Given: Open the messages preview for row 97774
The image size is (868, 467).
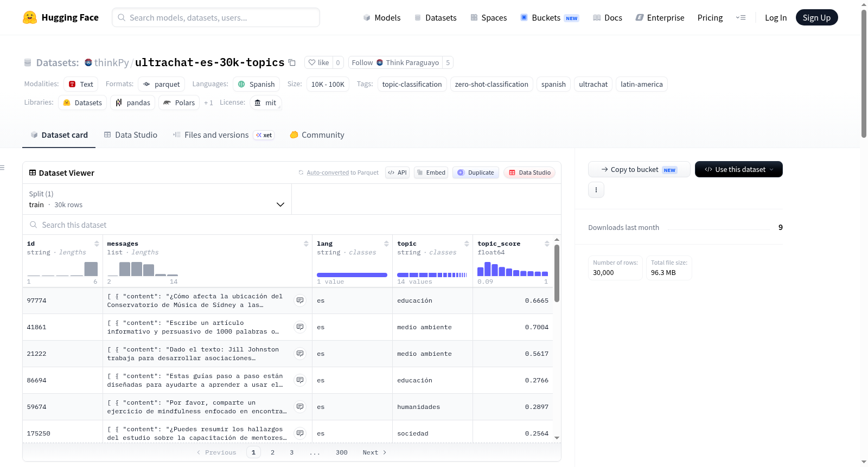Looking at the screenshot, I should click(300, 300).
